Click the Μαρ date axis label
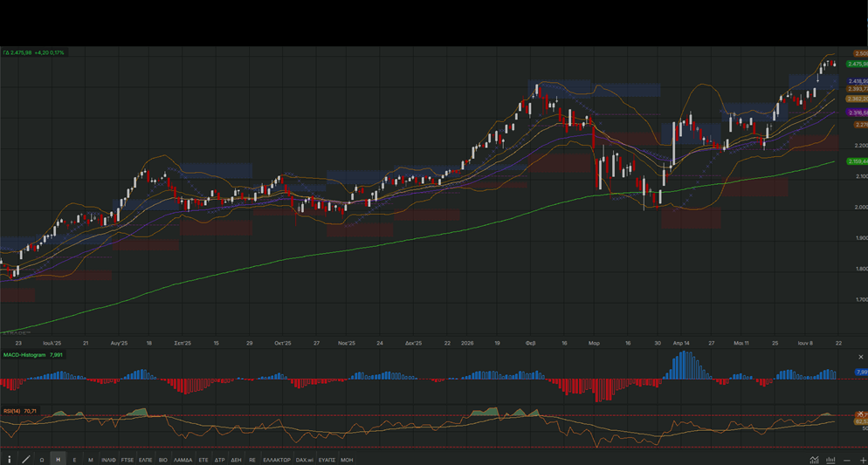 pyautogui.click(x=594, y=344)
